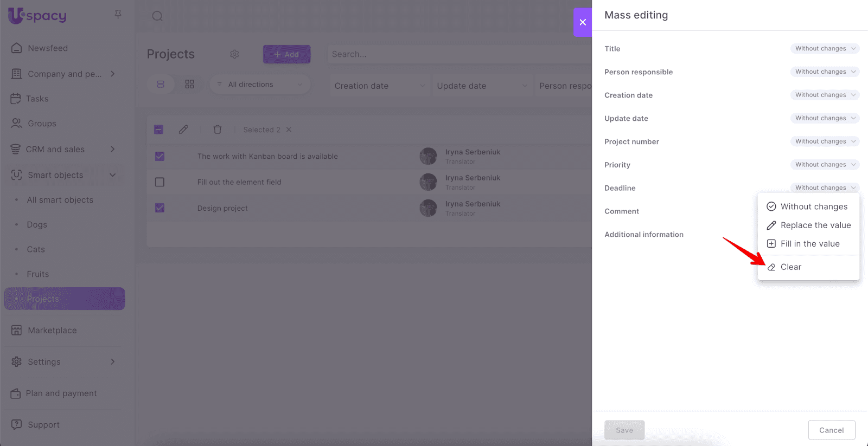Close the Mass editing panel
The width and height of the screenshot is (868, 446).
click(x=583, y=22)
